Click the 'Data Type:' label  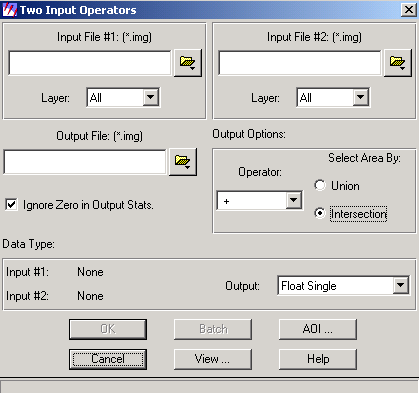[28, 244]
